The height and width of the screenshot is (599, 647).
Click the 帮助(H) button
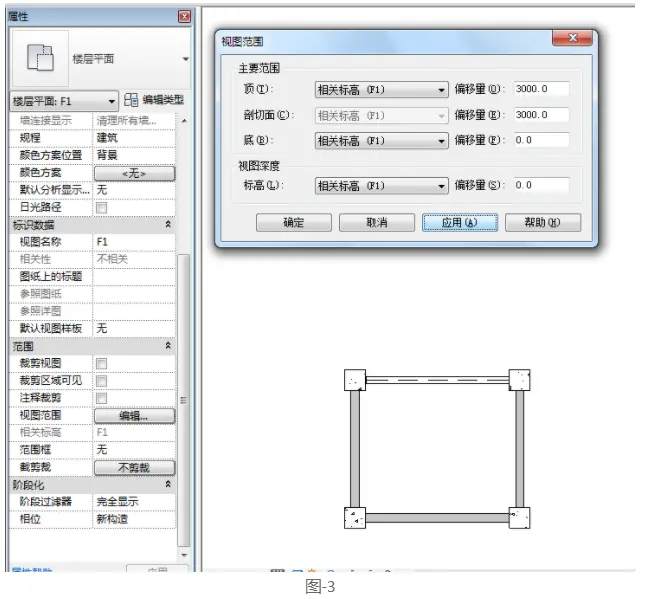[543, 223]
